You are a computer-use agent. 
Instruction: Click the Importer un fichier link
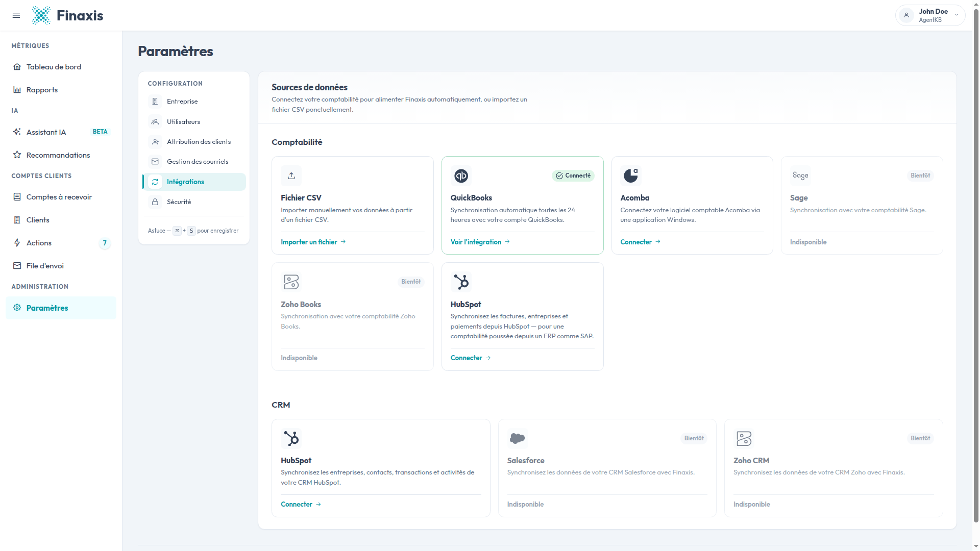click(313, 242)
